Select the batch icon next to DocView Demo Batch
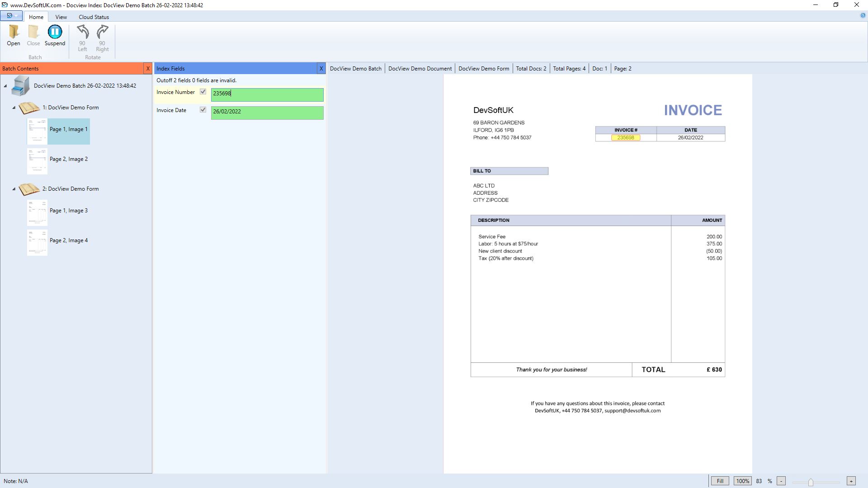The height and width of the screenshot is (488, 868). coord(19,86)
